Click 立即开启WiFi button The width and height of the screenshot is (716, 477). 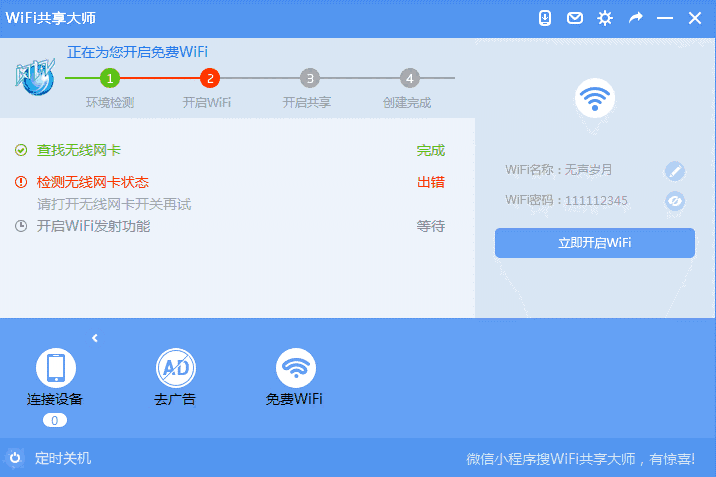595,243
